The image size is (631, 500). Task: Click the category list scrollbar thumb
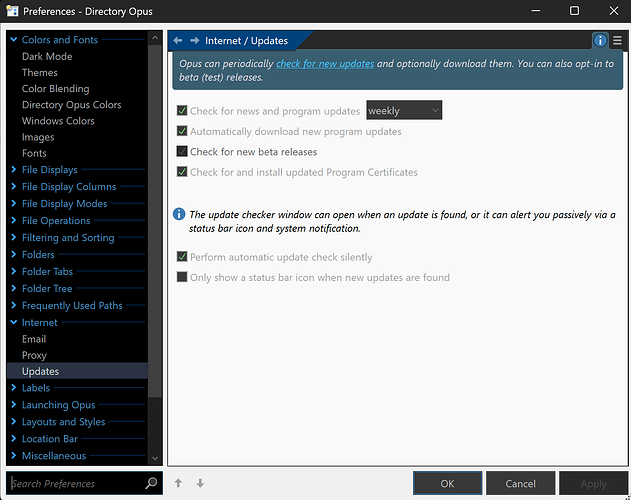(155, 221)
